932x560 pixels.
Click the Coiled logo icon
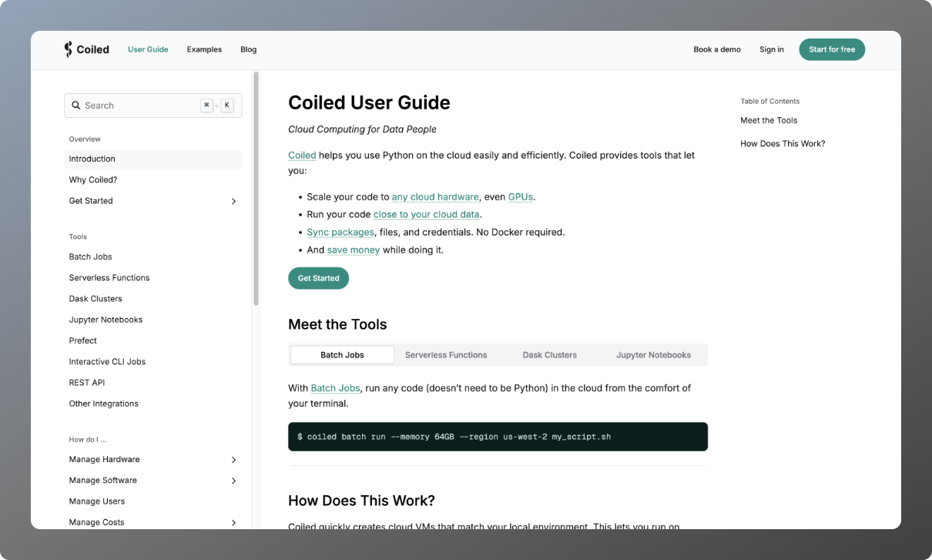tap(68, 49)
